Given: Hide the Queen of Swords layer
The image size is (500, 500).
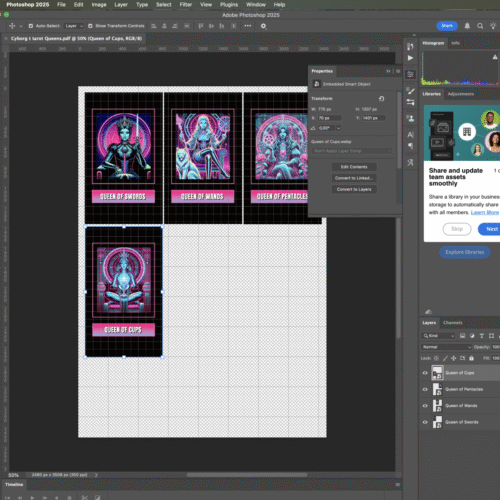Looking at the screenshot, I should (425, 422).
